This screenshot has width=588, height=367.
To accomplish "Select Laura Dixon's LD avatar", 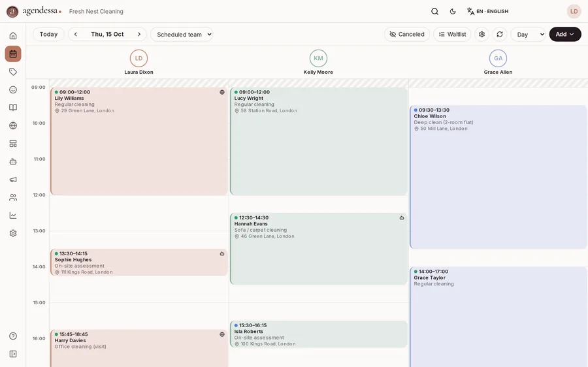I will click(139, 58).
